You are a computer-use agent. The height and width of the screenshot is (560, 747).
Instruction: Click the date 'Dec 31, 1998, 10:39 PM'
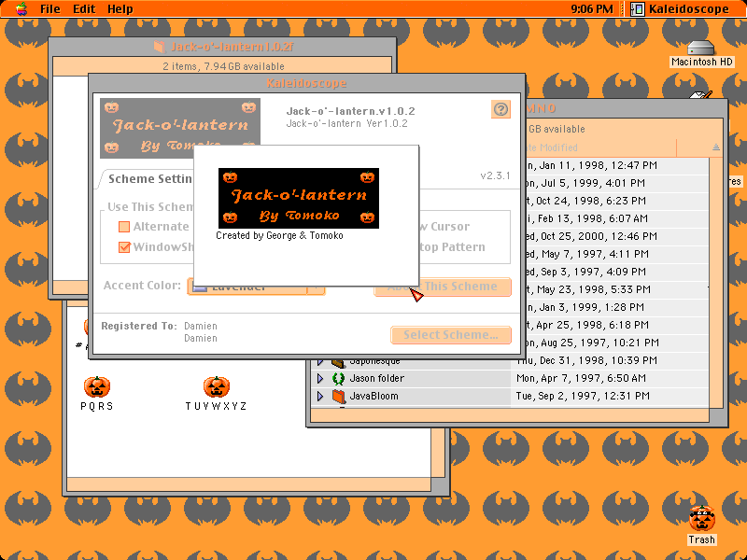pyautogui.click(x=599, y=360)
